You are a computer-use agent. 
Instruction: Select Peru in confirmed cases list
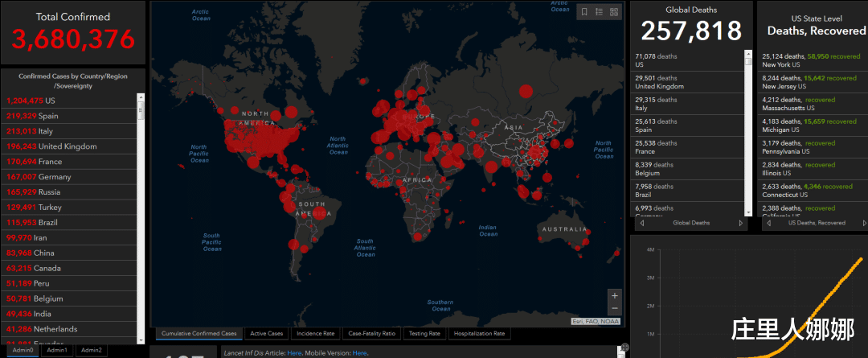tap(68, 284)
